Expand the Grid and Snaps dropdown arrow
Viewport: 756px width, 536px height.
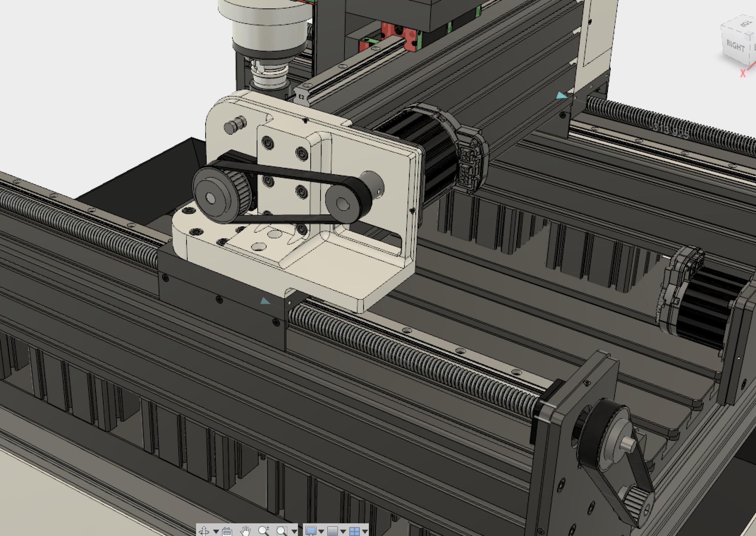343,531
